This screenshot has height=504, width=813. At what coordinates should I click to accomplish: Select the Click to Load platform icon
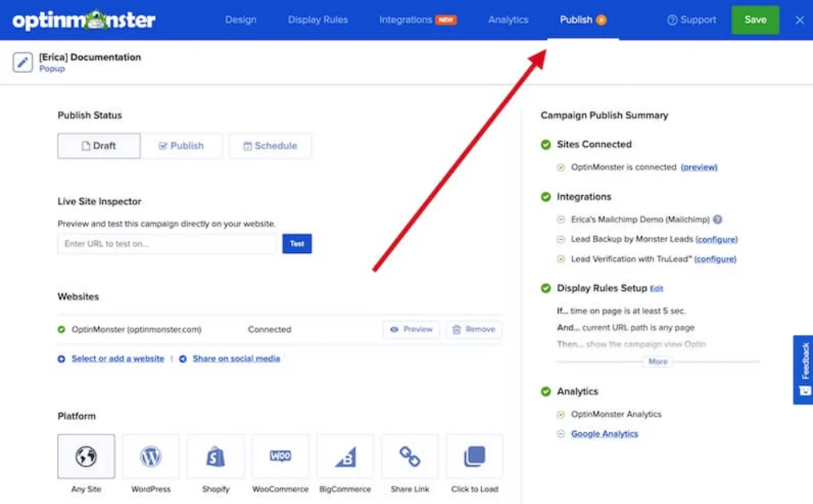coord(475,457)
